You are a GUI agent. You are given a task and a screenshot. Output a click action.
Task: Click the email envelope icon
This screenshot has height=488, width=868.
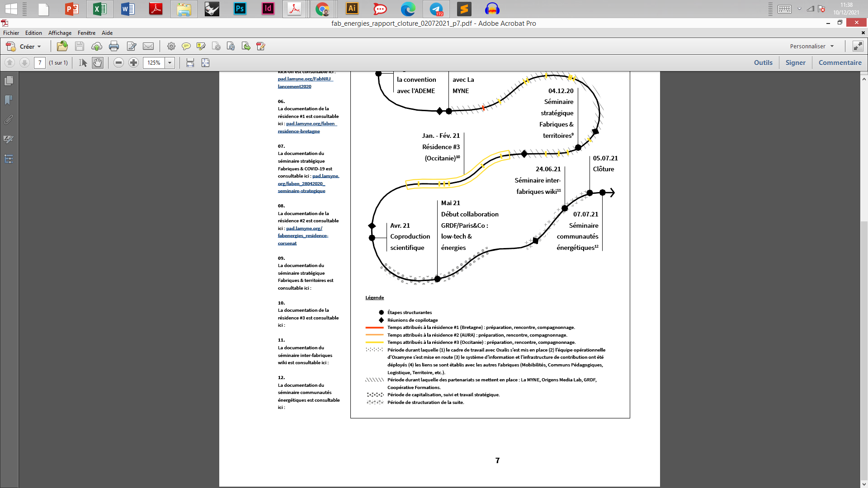148,46
